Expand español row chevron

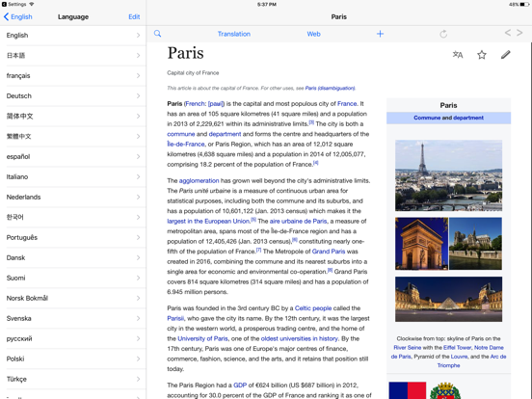[138, 157]
